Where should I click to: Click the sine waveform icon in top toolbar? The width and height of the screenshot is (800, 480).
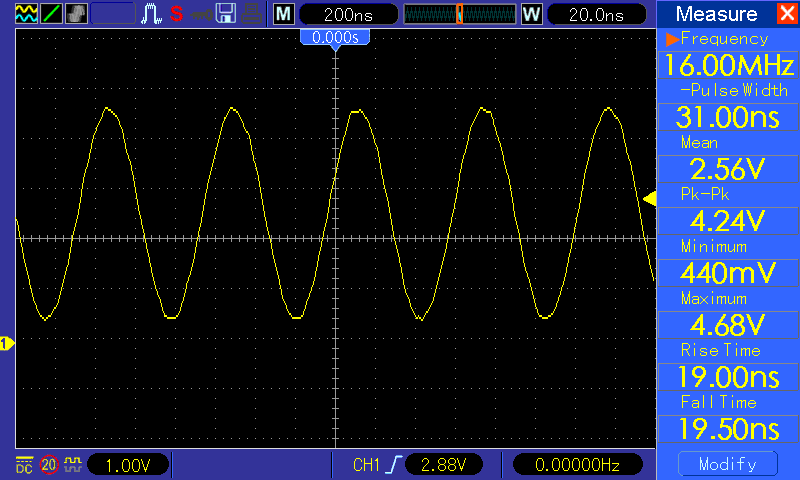[26, 13]
